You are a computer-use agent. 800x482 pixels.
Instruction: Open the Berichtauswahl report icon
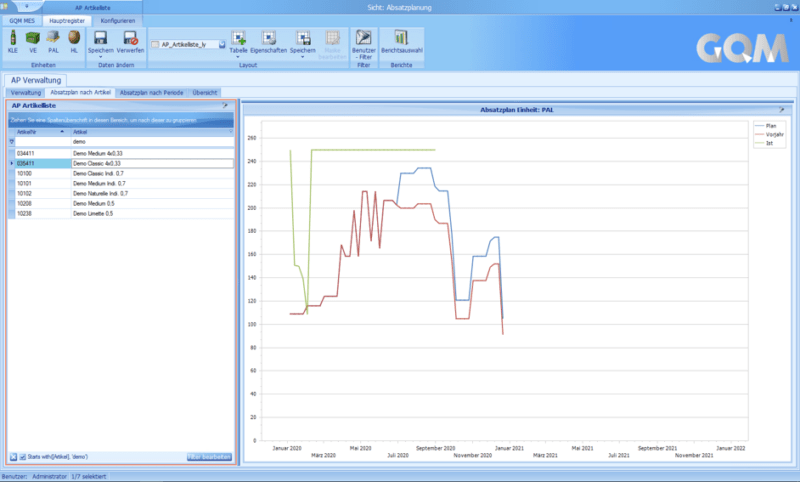[401, 38]
